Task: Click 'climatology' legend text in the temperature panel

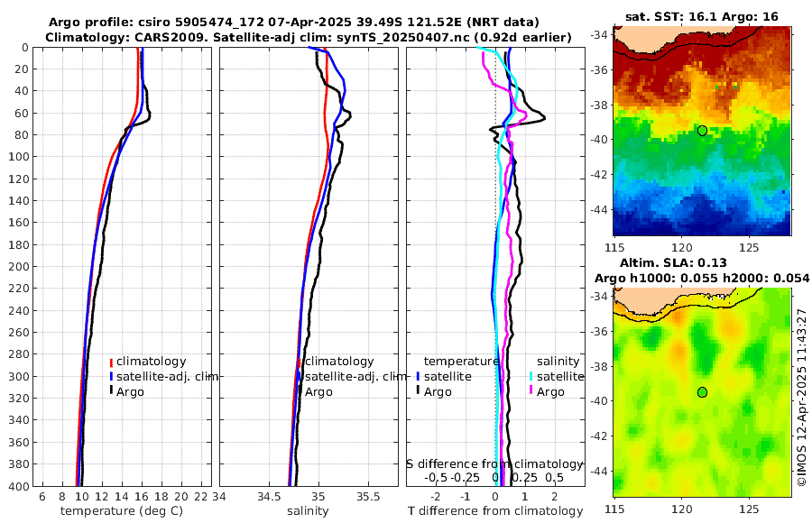Action: (152, 362)
